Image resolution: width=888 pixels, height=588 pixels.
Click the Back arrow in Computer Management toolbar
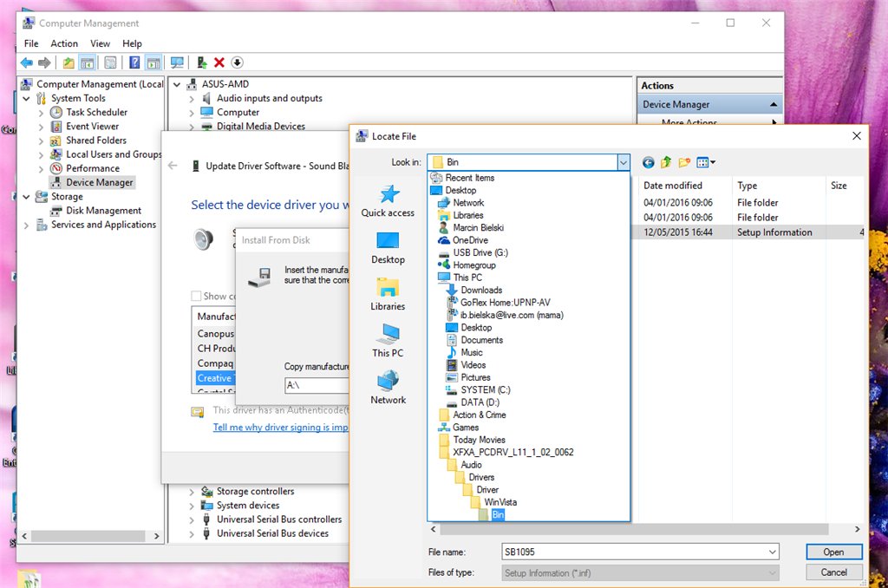[x=26, y=63]
